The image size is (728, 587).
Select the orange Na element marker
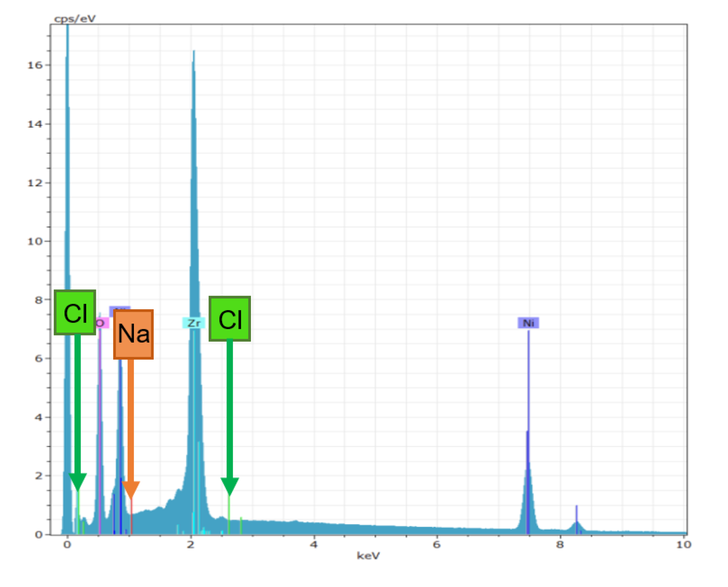point(133,335)
